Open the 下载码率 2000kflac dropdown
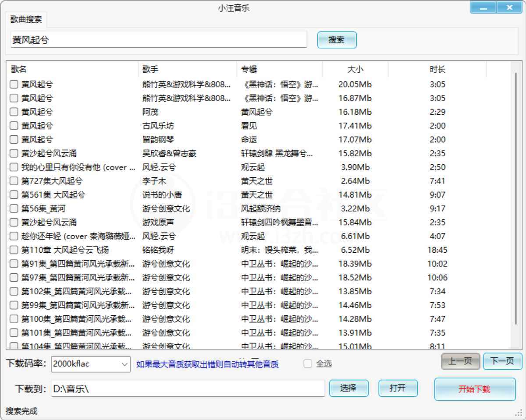 tap(91, 364)
